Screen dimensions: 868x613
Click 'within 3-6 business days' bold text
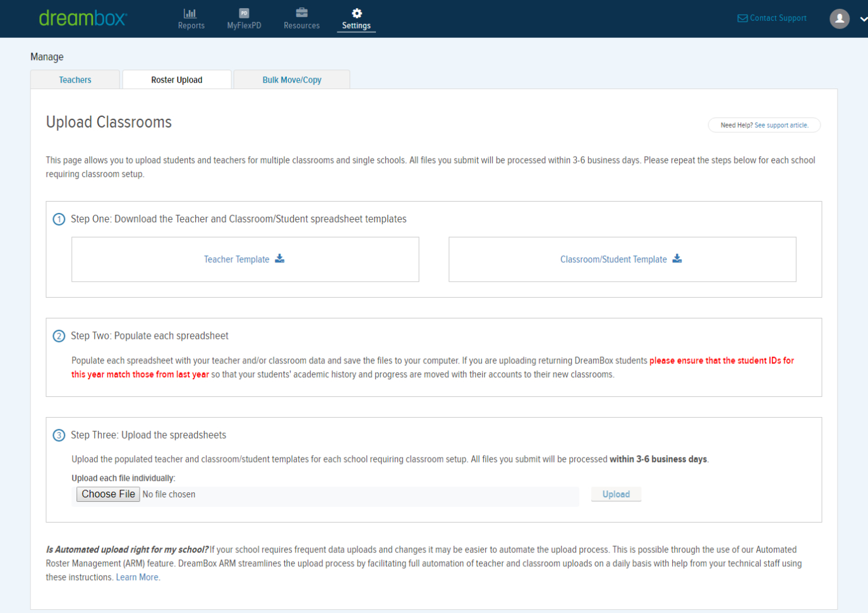pyautogui.click(x=658, y=459)
